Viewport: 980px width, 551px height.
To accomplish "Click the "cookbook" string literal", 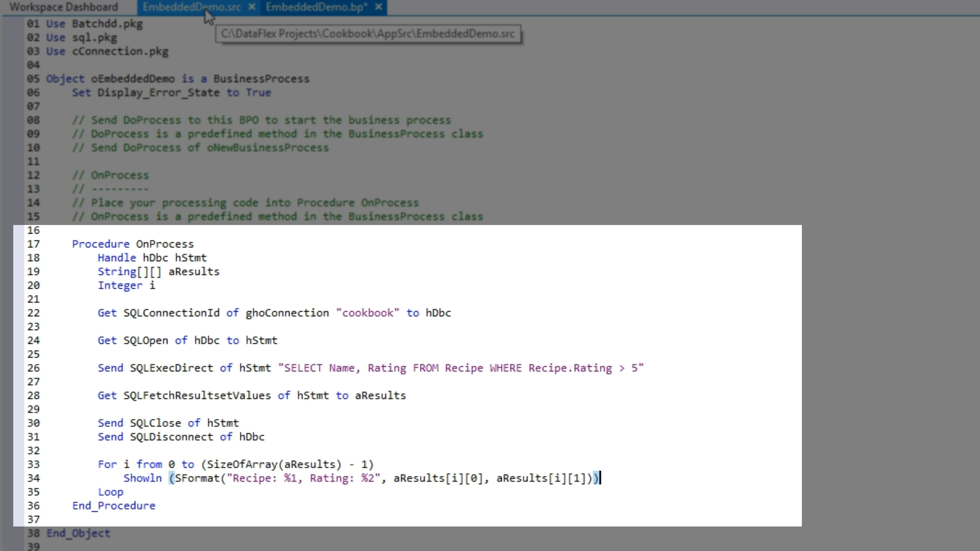I will [x=367, y=313].
